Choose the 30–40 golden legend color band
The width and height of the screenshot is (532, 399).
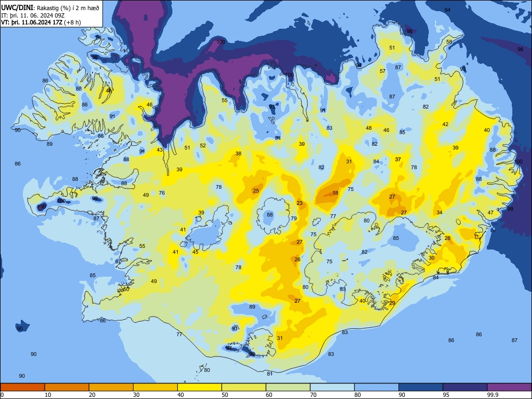[x=155, y=387]
